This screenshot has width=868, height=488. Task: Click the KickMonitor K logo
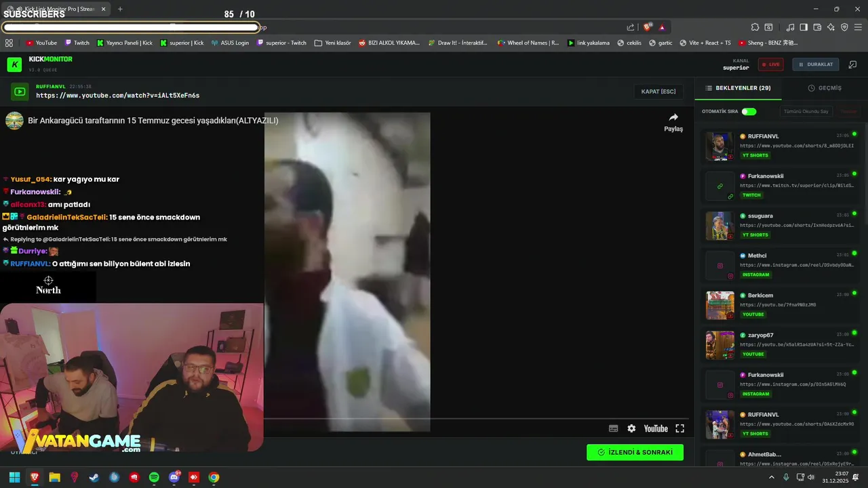coord(14,64)
